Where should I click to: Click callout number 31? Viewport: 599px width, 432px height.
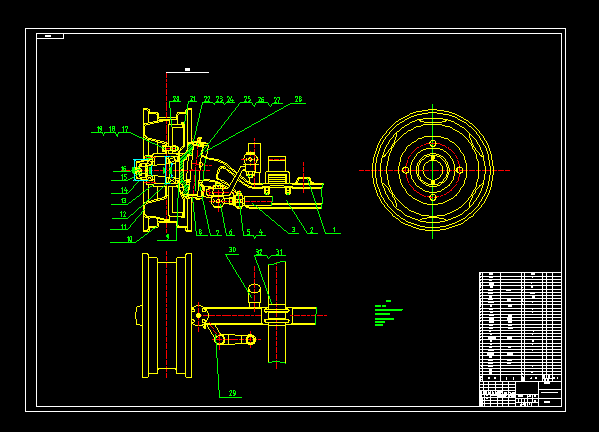coord(280,252)
